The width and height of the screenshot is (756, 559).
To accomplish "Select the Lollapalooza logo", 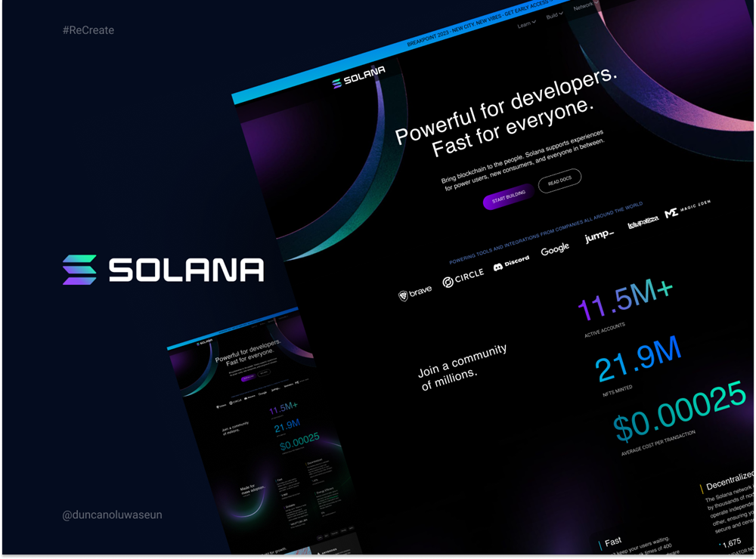I will pyautogui.click(x=643, y=221).
